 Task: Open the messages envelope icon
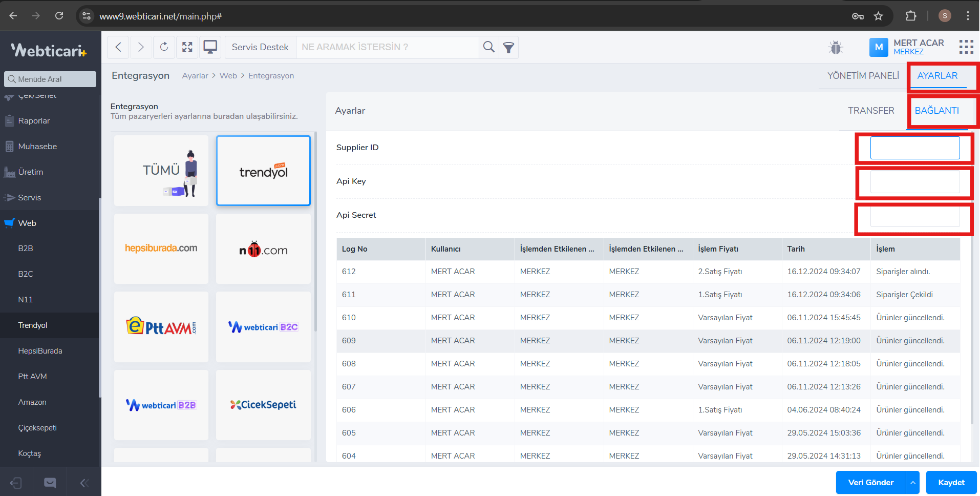tap(50, 483)
